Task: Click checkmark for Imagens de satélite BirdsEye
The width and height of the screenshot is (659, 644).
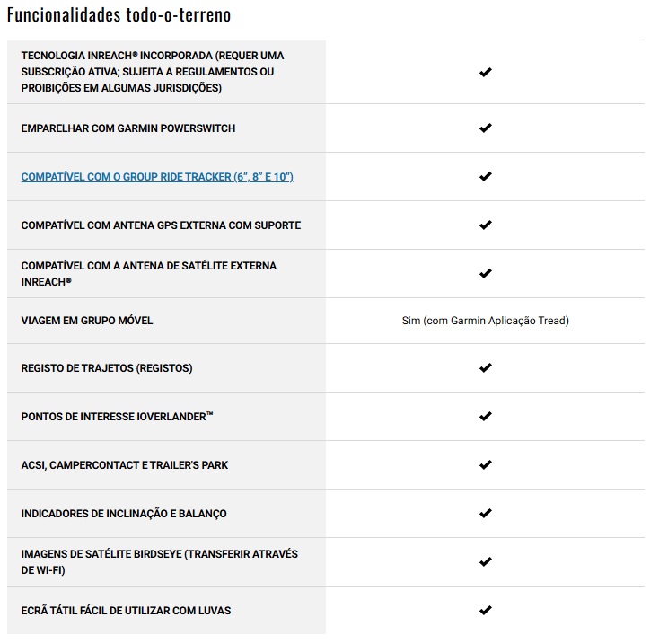Action: [x=486, y=562]
